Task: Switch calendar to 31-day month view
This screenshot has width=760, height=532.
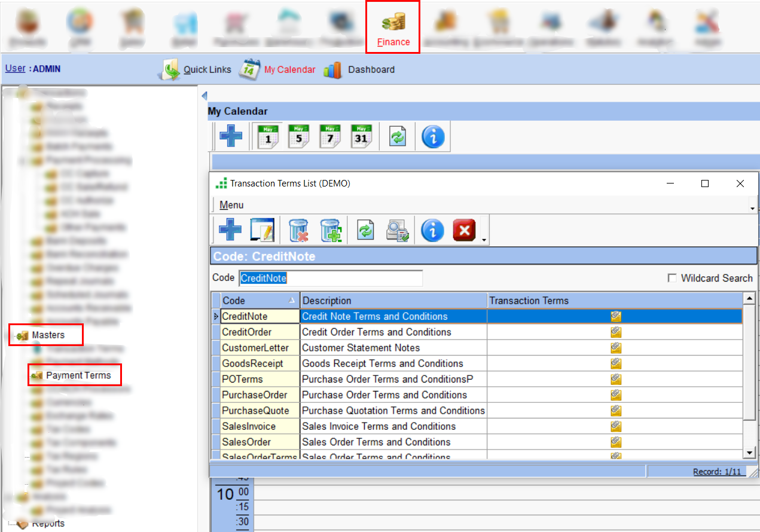Action: [x=361, y=136]
